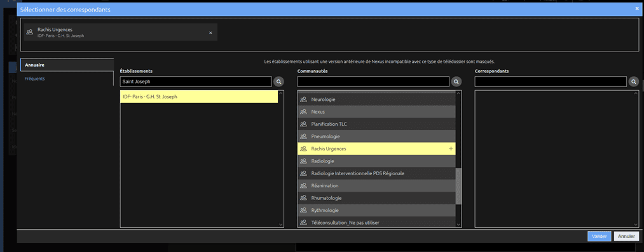
Task: Select Radiologie Interventionnelle PDS Régionale community
Action: tap(376, 173)
